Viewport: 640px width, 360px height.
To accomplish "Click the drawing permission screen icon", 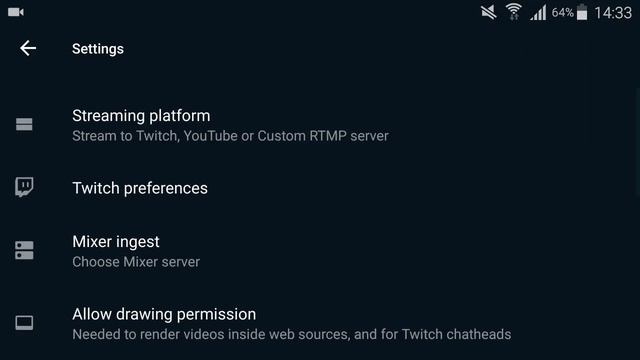I will pyautogui.click(x=24, y=322).
